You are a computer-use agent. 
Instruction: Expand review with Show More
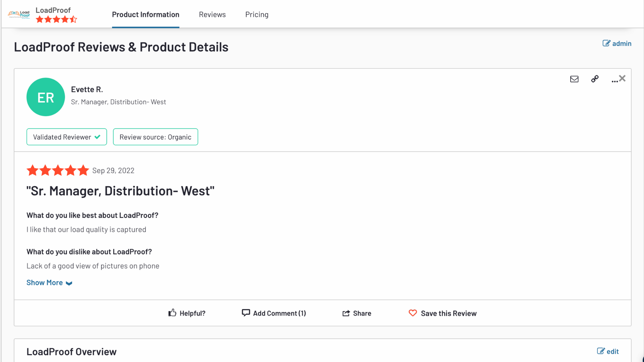click(49, 283)
